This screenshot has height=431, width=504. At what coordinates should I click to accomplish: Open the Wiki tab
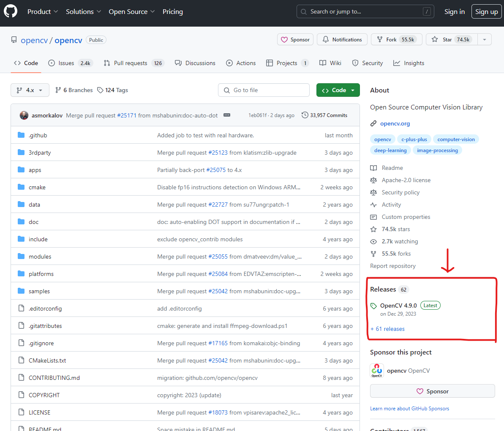point(330,63)
